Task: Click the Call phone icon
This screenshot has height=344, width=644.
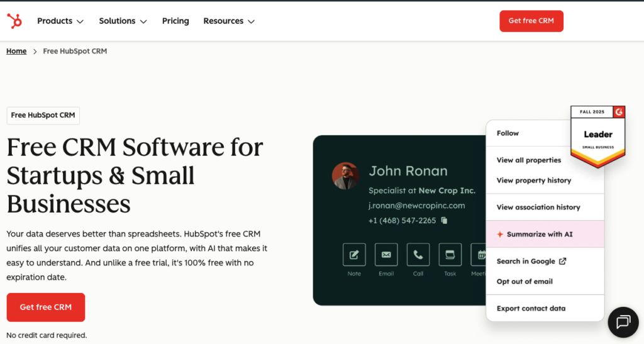Action: click(x=418, y=255)
